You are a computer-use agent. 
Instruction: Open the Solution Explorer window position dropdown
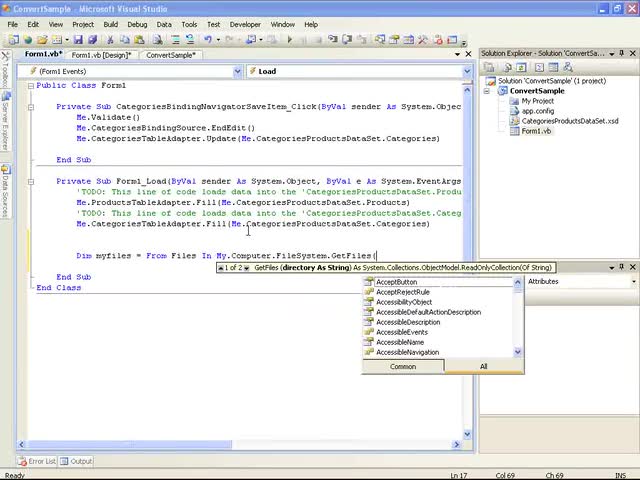[x=612, y=53]
